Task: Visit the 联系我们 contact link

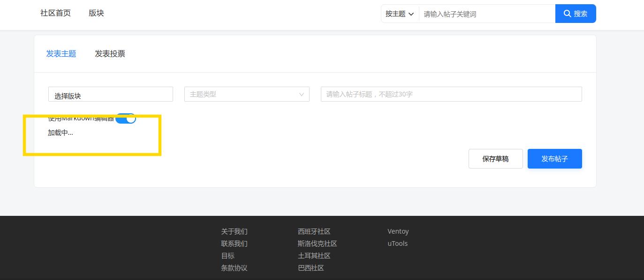Action: click(234, 243)
